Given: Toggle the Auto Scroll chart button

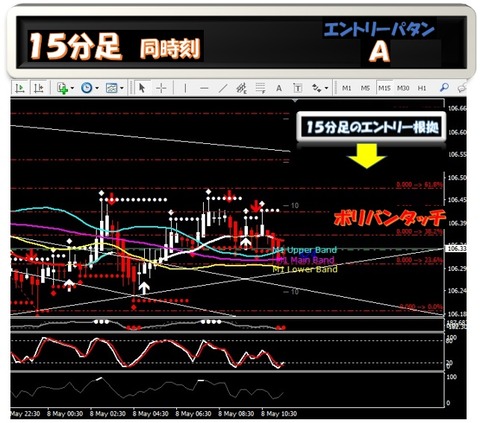Looking at the screenshot, I should tap(20, 88).
